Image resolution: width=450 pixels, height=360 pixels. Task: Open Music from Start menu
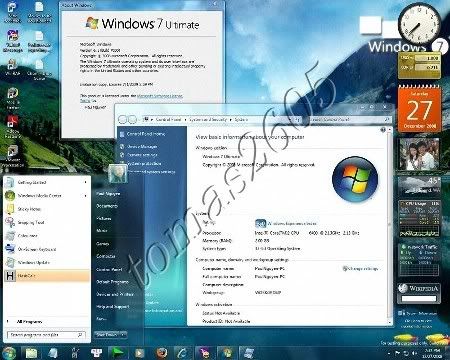pos(102,231)
